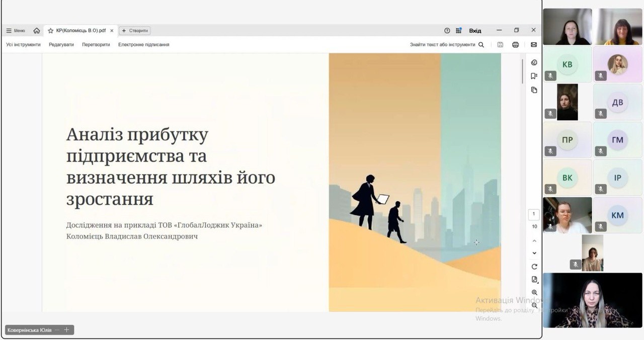
Task: Open the page thumbnails panel icon
Action: pos(534,90)
